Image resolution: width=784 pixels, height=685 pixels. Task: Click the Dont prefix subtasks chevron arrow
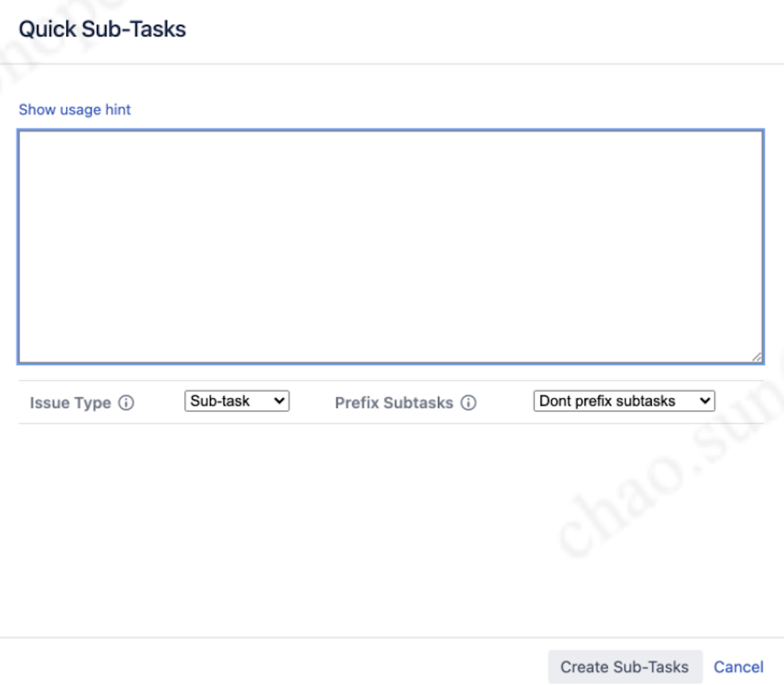click(x=705, y=401)
